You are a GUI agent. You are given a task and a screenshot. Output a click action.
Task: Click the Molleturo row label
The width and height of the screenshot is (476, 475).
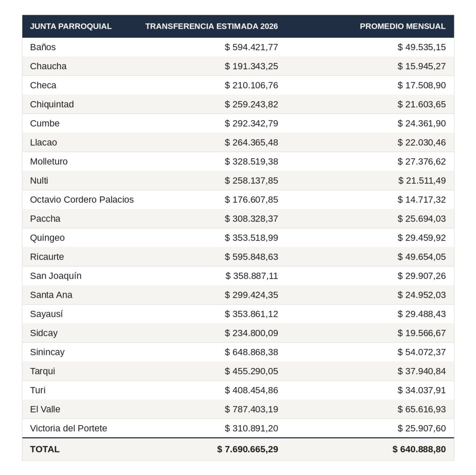[49, 161]
